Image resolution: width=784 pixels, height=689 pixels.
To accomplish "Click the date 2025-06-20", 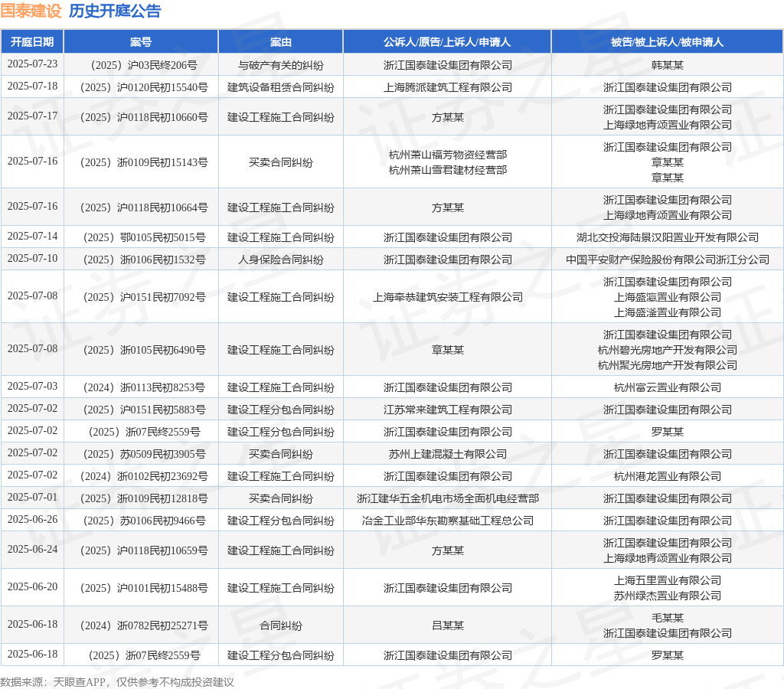I will tap(32, 586).
